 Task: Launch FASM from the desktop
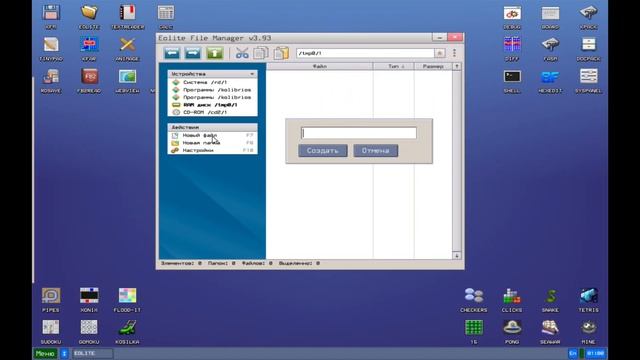coord(550,49)
